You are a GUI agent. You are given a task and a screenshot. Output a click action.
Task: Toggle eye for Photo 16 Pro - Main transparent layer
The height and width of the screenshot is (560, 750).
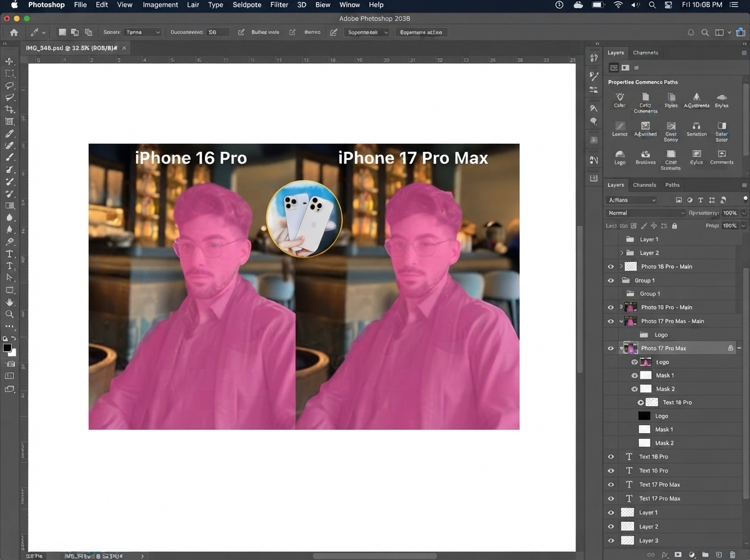pos(611,266)
